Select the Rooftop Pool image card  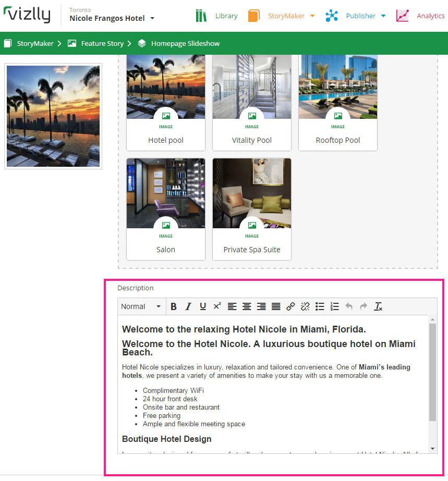pyautogui.click(x=338, y=103)
